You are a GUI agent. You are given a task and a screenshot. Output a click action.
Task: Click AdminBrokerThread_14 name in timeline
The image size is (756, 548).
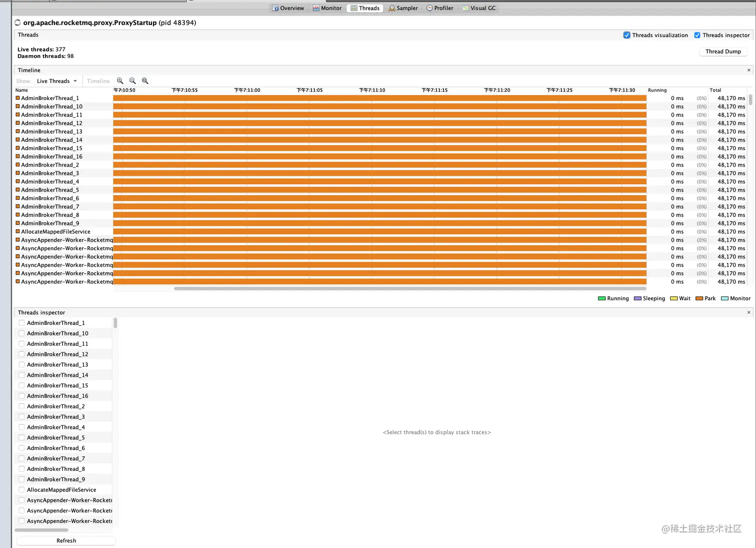tap(51, 140)
